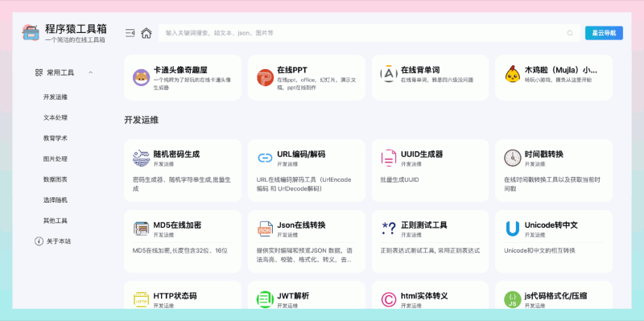Toggle the sidebar collapse menu icon
644x321 pixels.
coord(130,33)
